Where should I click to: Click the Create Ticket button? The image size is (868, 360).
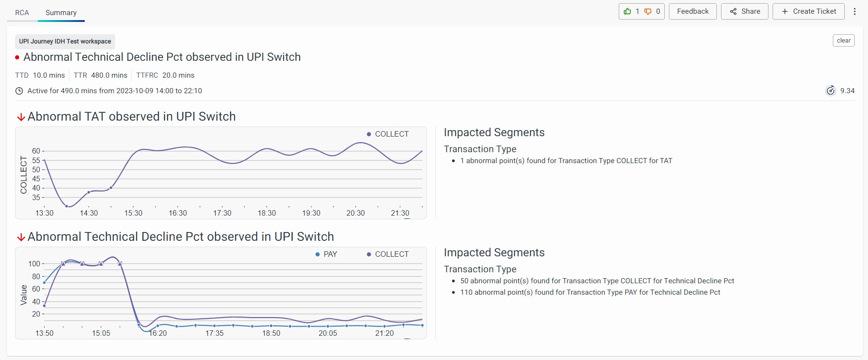[x=808, y=11]
